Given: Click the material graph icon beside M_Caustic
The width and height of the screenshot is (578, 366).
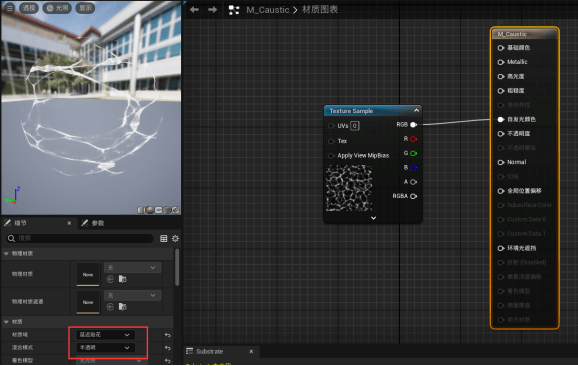Looking at the screenshot, I should [x=234, y=10].
